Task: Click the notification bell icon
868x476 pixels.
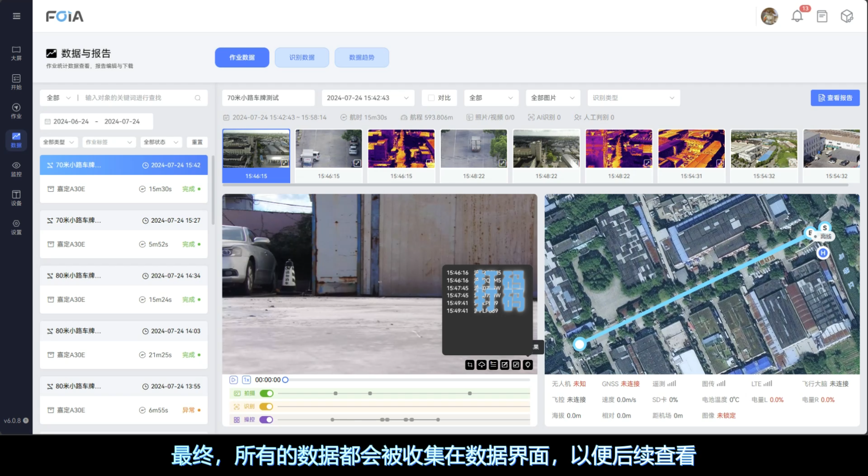Action: (x=797, y=16)
